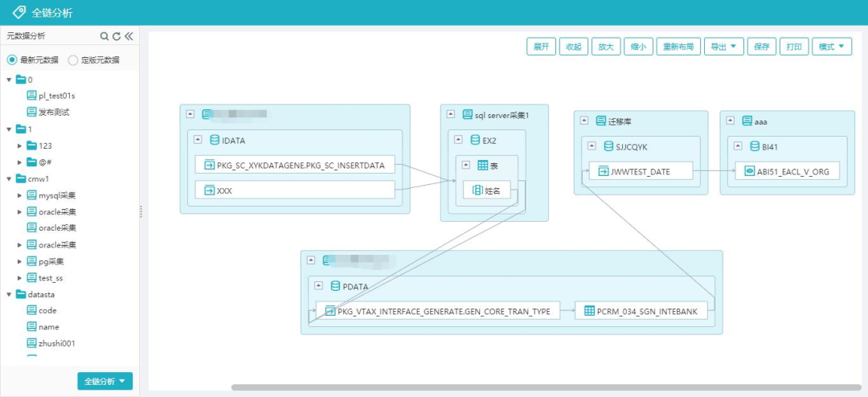The image size is (868, 397).
Task: Collapse the left panel with double-arrow icon
Action: [x=129, y=36]
